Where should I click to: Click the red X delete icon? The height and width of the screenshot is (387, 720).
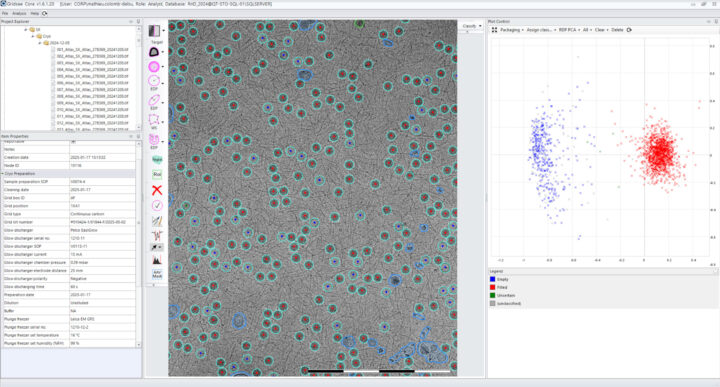coord(157,190)
